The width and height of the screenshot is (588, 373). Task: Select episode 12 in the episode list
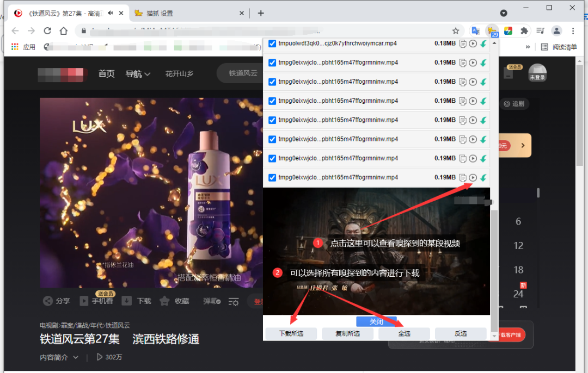[518, 246]
